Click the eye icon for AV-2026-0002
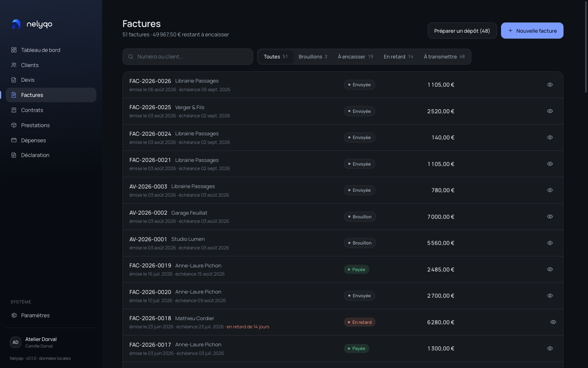This screenshot has width=588, height=368. (550, 217)
